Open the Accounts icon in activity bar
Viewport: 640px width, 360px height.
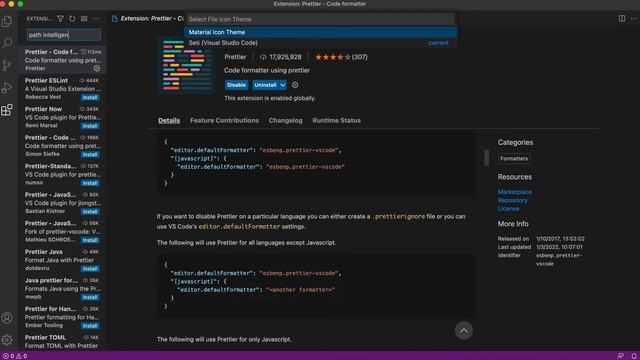7,318
